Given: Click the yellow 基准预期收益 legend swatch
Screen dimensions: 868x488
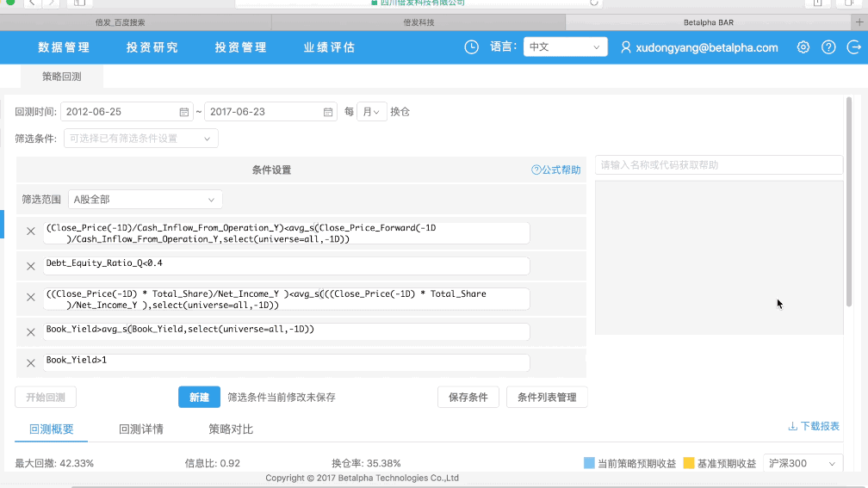Looking at the screenshot, I should point(689,463).
